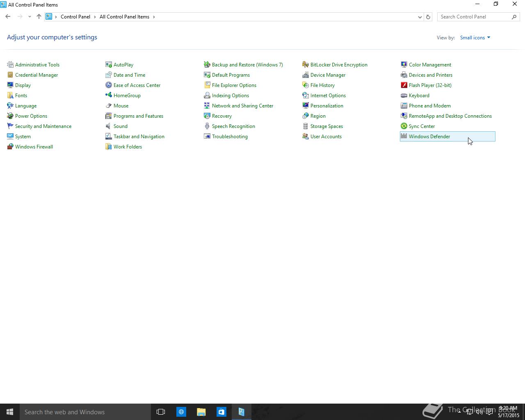Expand chevron after Control Panel breadcrumb

pos(95,17)
